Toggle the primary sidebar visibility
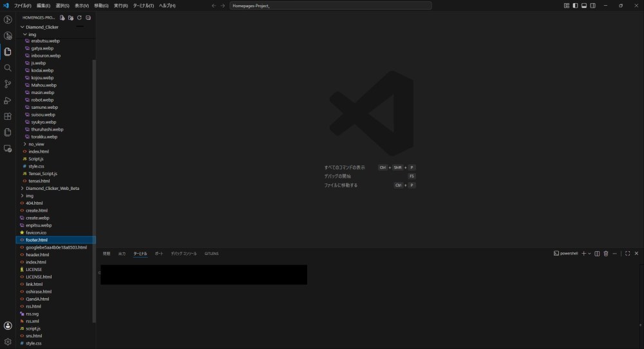Viewport: 644px width, 349px height. pos(575,6)
